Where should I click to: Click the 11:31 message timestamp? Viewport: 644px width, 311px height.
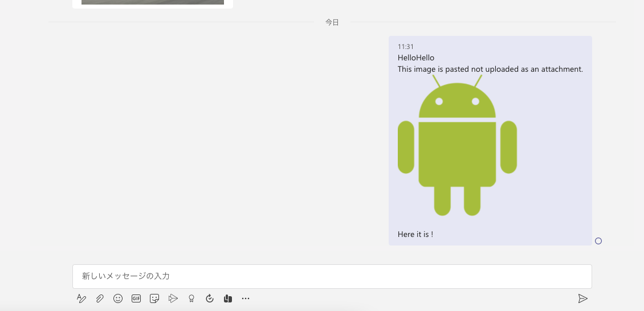coord(405,46)
